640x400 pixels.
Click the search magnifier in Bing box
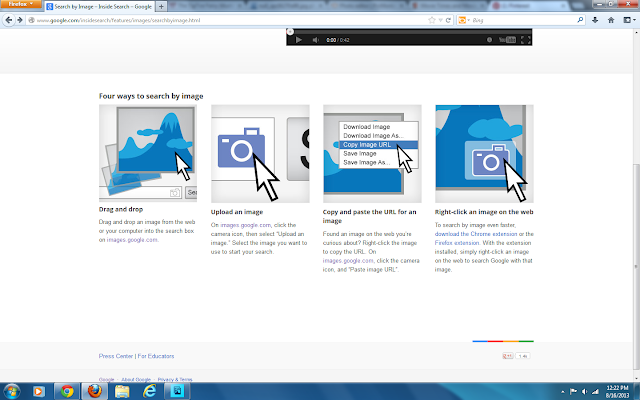point(580,20)
